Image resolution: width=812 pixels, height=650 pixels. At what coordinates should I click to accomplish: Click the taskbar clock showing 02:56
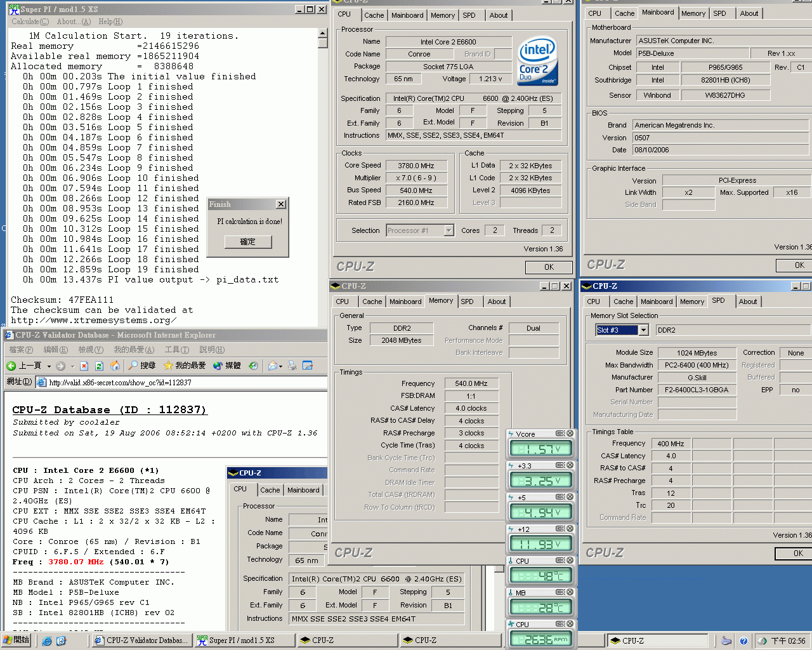pyautogui.click(x=789, y=641)
